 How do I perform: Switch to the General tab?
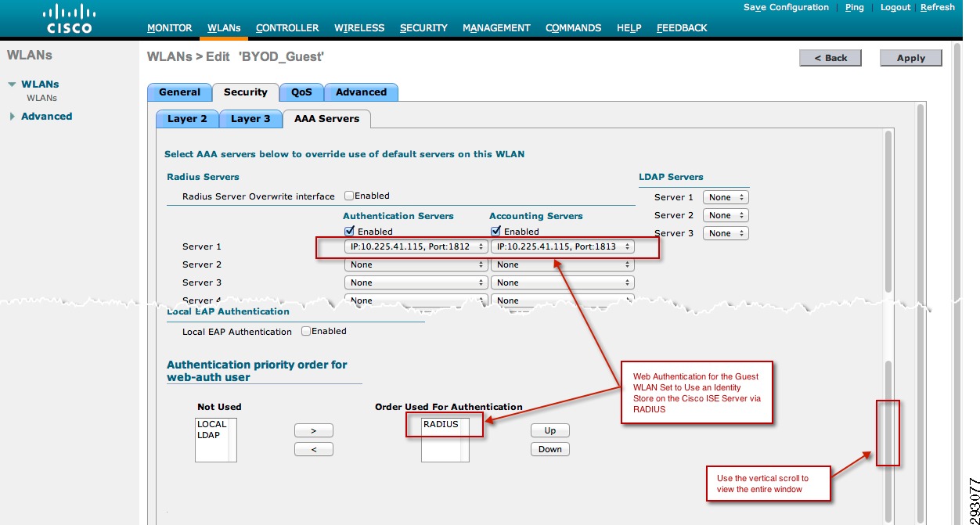(x=179, y=92)
